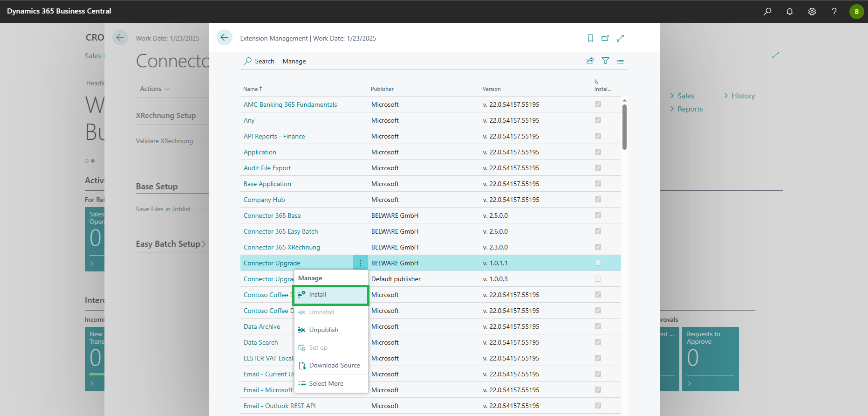This screenshot has height=416, width=868.
Task: Bookmark the Extension Management page
Action: [x=590, y=38]
